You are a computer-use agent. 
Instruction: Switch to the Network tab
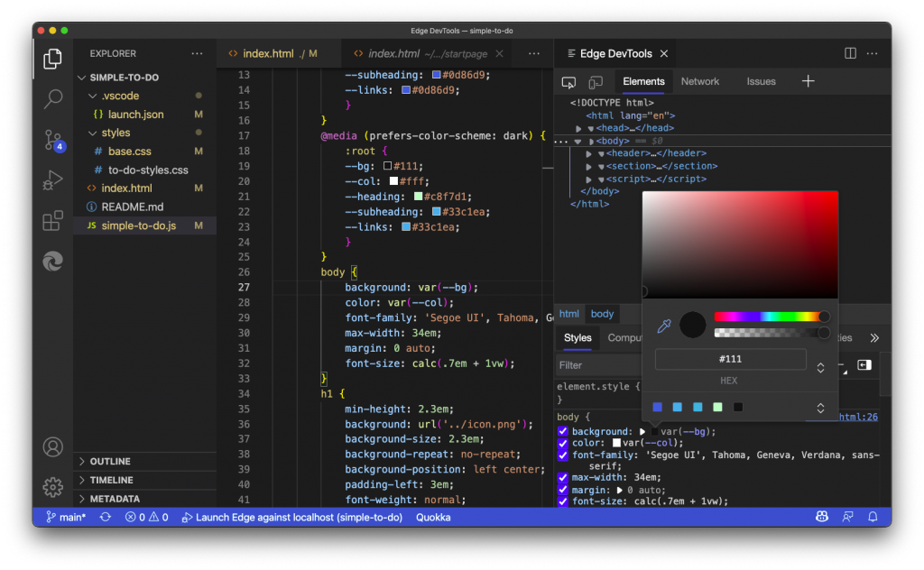700,81
